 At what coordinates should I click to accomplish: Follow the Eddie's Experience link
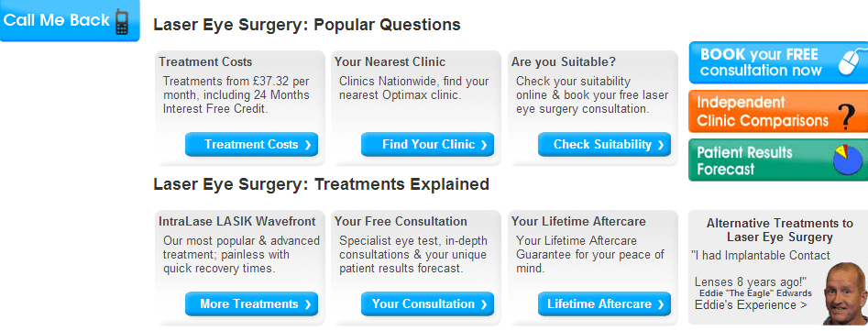tap(751, 305)
